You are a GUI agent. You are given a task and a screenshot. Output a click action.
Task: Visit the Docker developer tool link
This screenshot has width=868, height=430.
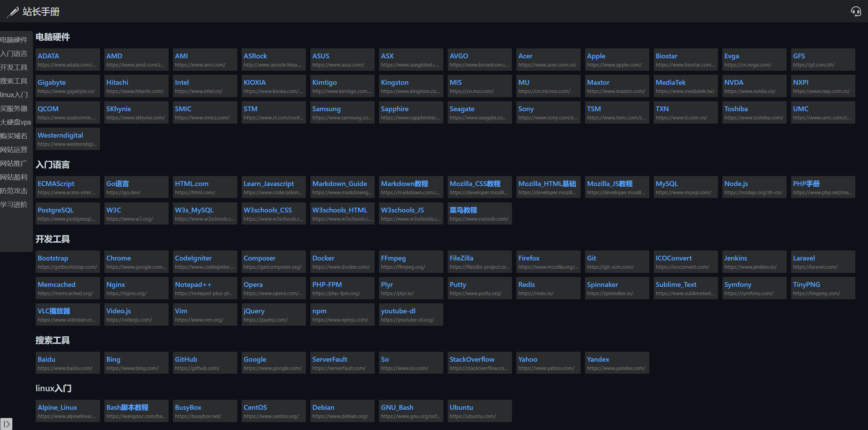(323, 258)
